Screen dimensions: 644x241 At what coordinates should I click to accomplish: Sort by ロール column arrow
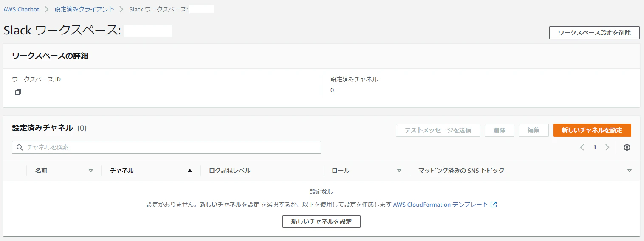(399, 171)
